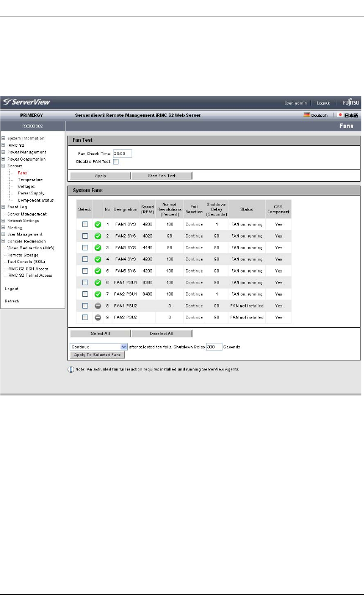Image resolution: width=364 pixels, height=612 pixels.
Task: Click the green status icon for FAN2 SYS
Action: coord(98,236)
